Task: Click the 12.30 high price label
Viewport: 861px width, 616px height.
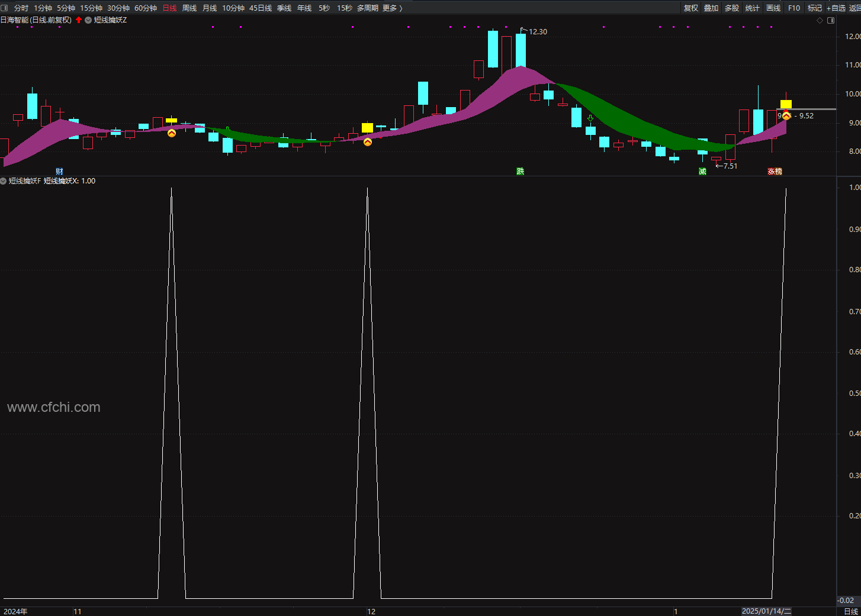Action: point(538,32)
